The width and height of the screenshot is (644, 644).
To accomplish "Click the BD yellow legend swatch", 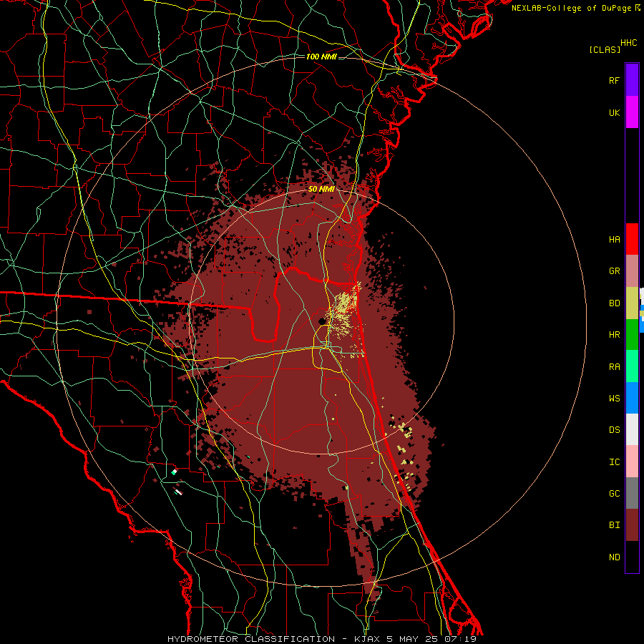I will point(632,303).
